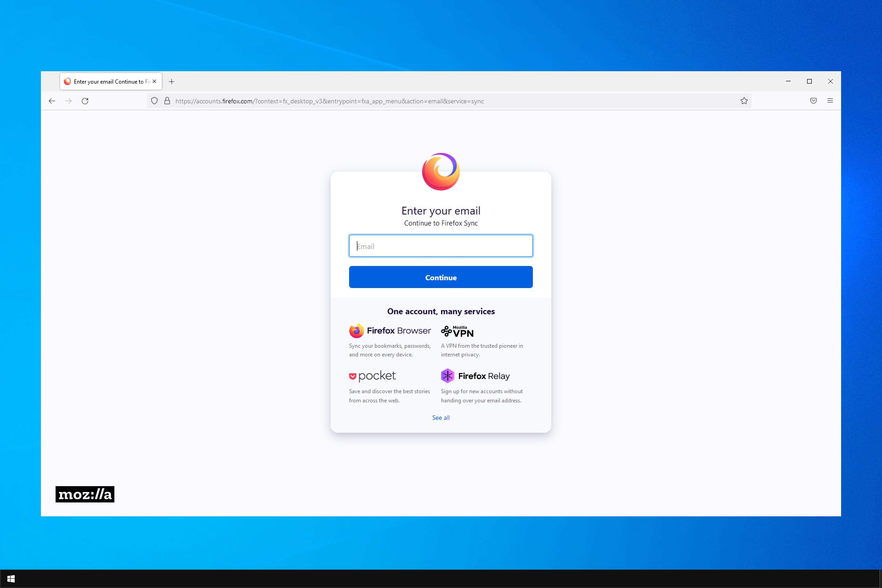Viewport: 882px width, 588px height.
Task: Save the page to Pocket from toolbar
Action: click(x=813, y=101)
